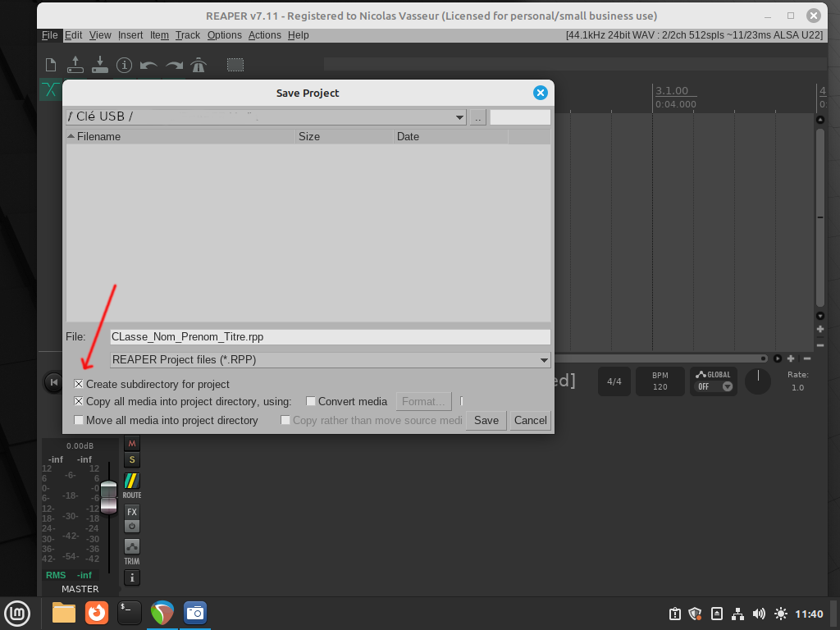This screenshot has height=630, width=840.
Task: Click the dashed selection rectangle toolbar icon
Action: pos(235,65)
